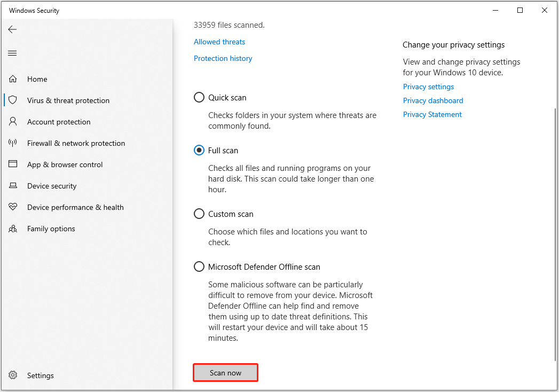Click the Account protection person icon
Image resolution: width=559 pixels, height=392 pixels.
pyautogui.click(x=13, y=122)
